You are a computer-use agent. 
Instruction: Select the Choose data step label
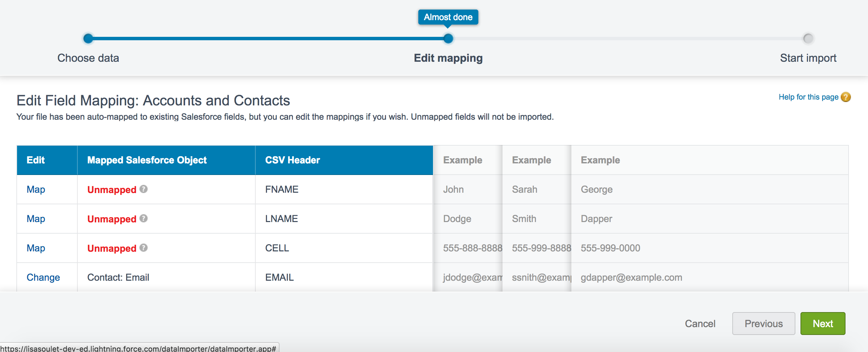(88, 58)
